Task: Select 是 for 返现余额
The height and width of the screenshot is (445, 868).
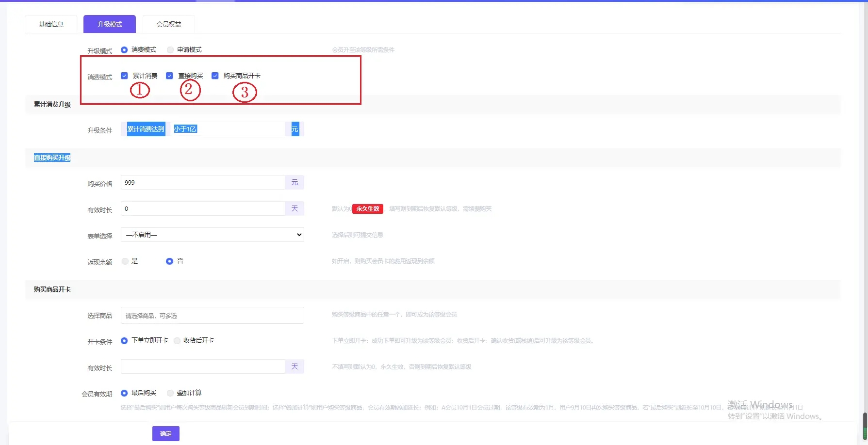Action: (x=125, y=261)
